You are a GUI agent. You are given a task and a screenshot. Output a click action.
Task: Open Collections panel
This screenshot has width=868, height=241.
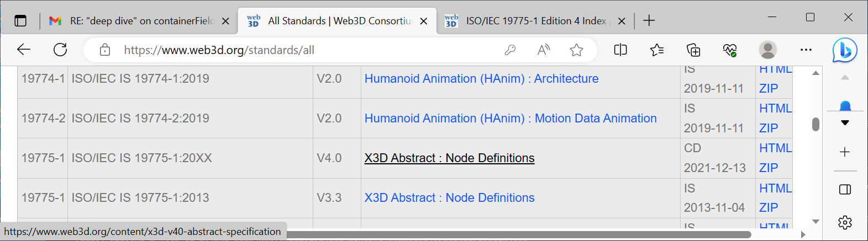click(x=693, y=50)
